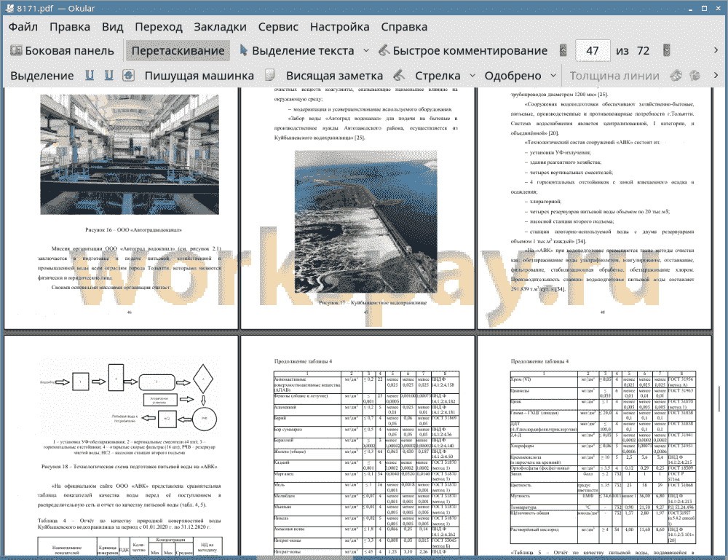728x560 pixels.
Task: Open the Сервис menu
Action: tap(278, 26)
